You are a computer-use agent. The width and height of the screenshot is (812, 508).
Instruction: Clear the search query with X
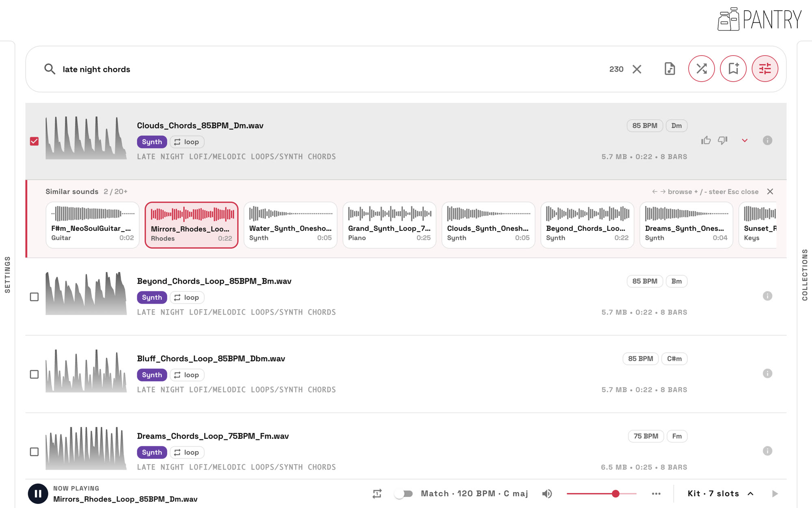637,69
